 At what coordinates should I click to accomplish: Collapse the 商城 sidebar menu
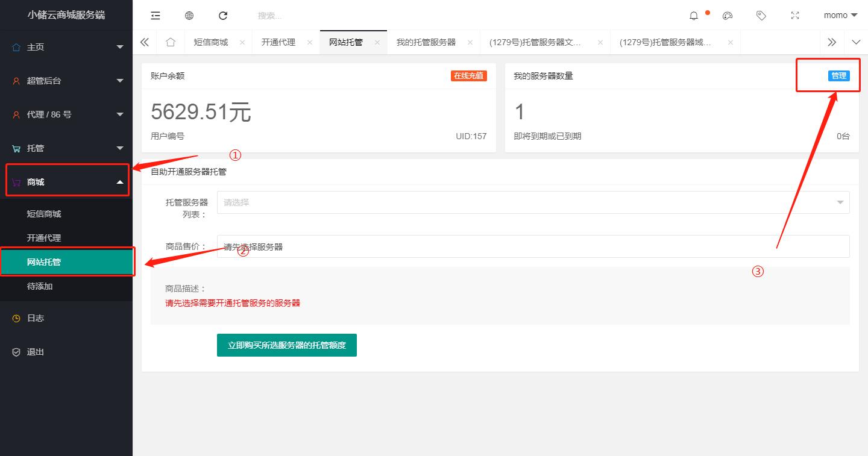tap(66, 182)
